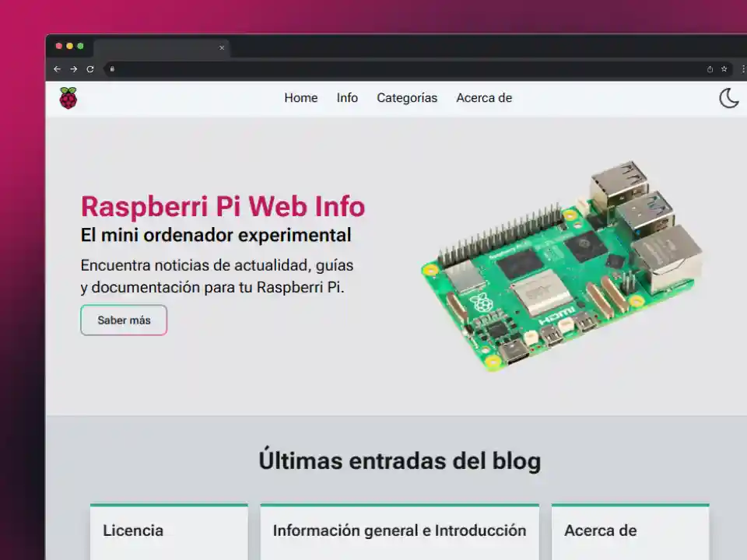Click the Raspberry Pi board image

point(562,267)
